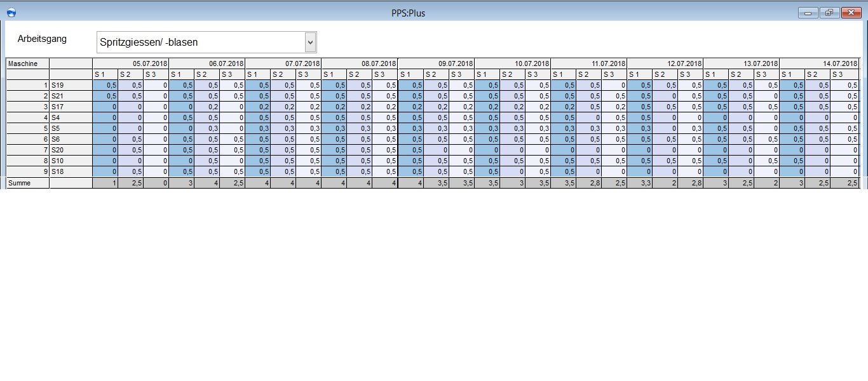Click Summe value 2,8 for 12.07.2018 S 3

click(690, 183)
